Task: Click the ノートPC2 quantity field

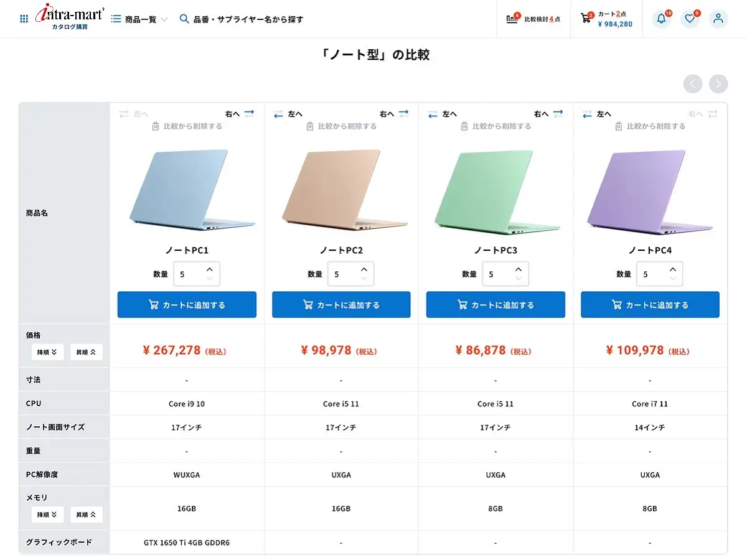Action: tap(344, 274)
